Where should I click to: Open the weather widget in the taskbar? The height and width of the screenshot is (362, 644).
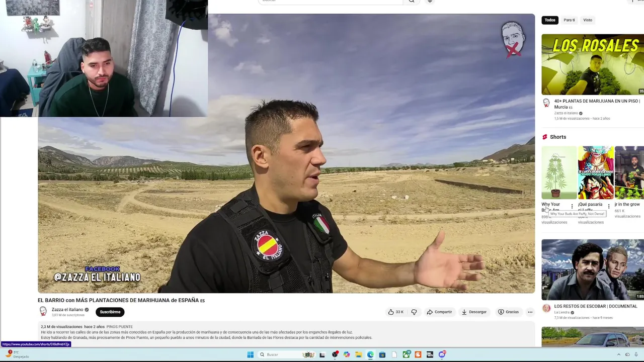coord(16,354)
